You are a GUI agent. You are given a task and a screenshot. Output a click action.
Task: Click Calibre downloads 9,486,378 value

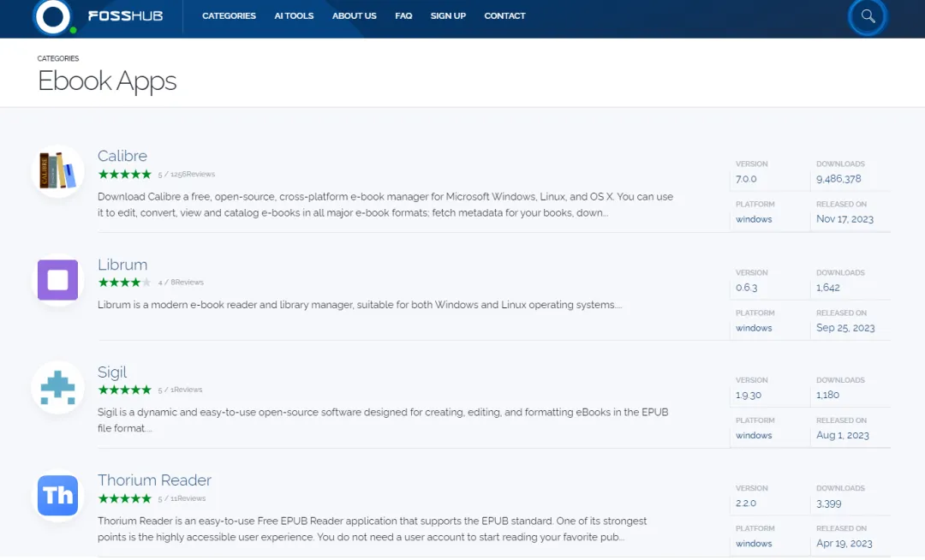838,179
